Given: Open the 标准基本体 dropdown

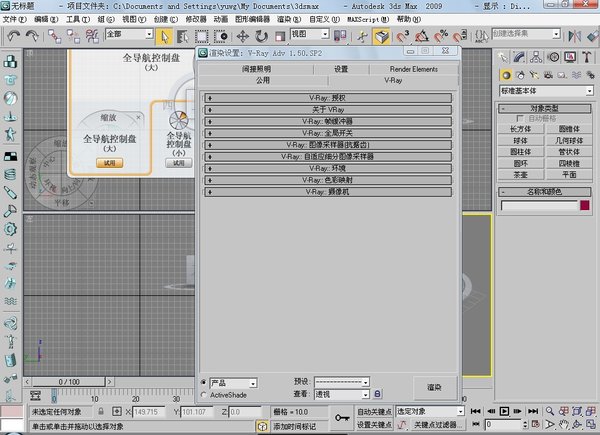Looking at the screenshot, I should (x=546, y=91).
